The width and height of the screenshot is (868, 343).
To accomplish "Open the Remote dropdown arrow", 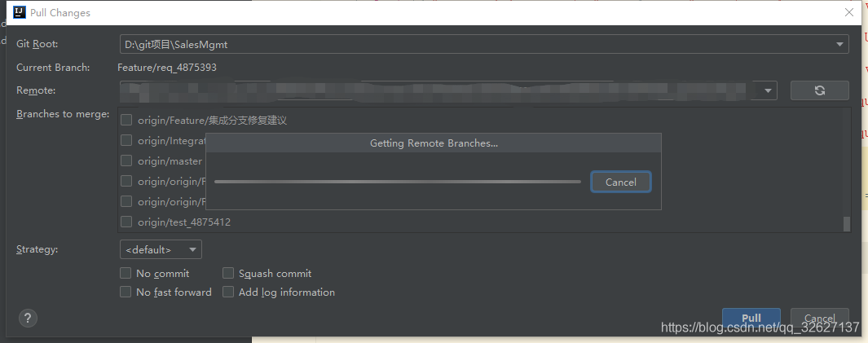I will pyautogui.click(x=769, y=90).
